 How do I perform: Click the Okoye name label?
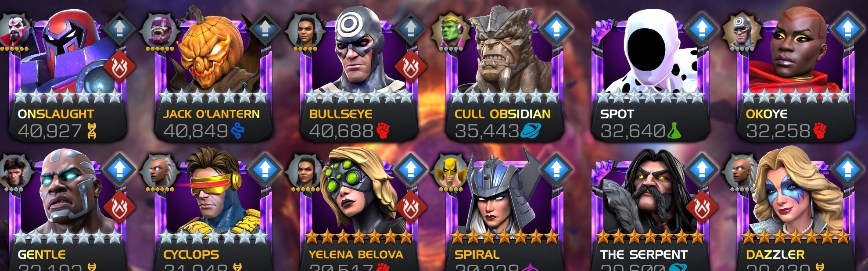[x=766, y=114]
